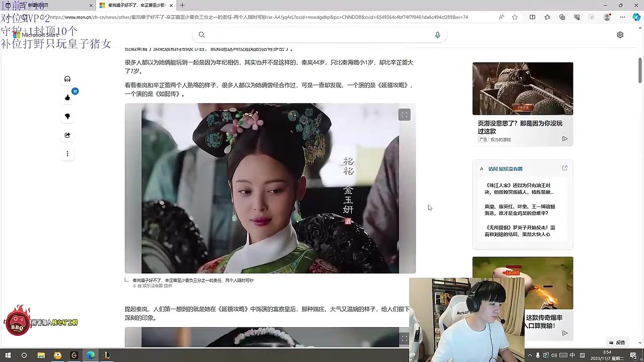Open the 黄渤、惠英红 Golden Rooster story link
644x362 pixels.
520,210
